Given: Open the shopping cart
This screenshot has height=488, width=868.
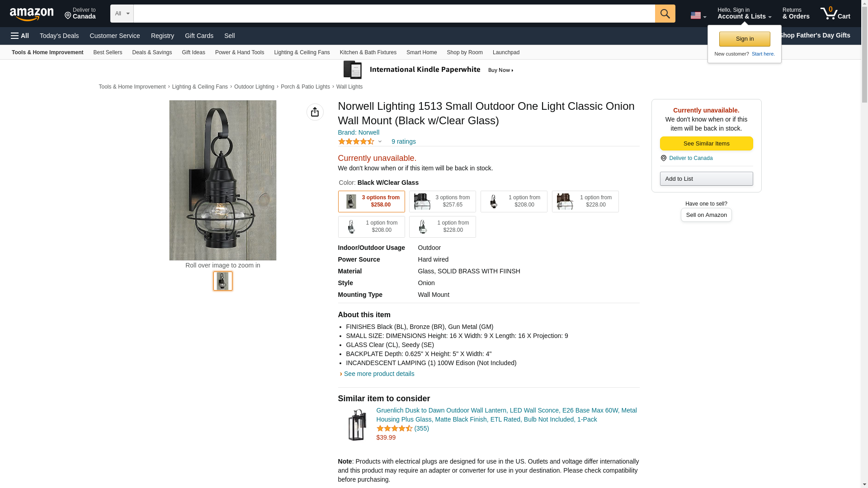Looking at the screenshot, I should click(x=835, y=14).
